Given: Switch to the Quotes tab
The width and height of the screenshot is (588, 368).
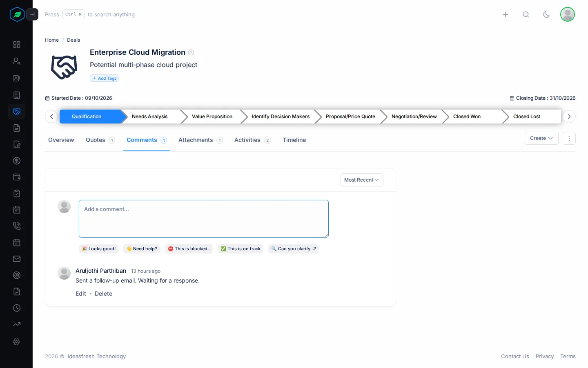Looking at the screenshot, I should (x=100, y=140).
